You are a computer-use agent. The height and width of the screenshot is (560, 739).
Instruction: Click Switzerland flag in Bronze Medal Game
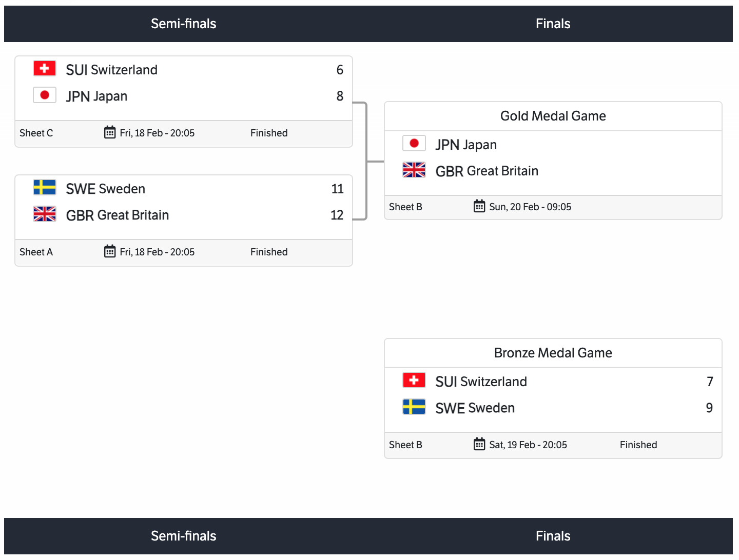point(414,381)
